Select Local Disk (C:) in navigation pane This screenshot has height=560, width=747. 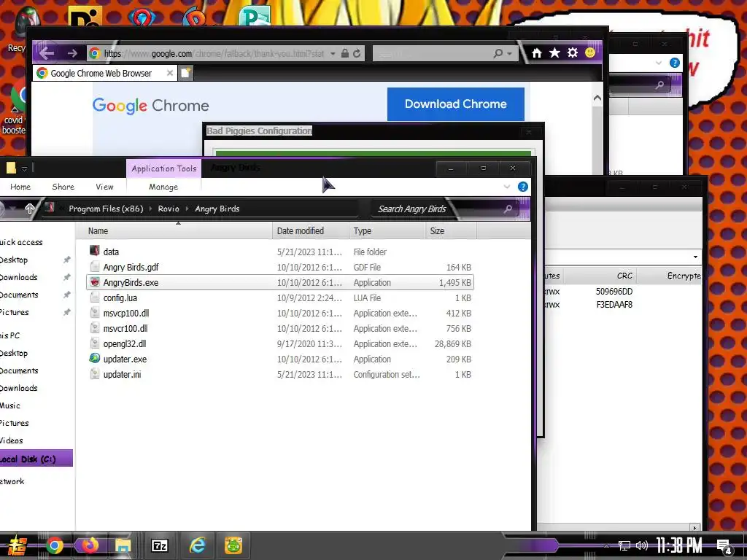pos(36,459)
